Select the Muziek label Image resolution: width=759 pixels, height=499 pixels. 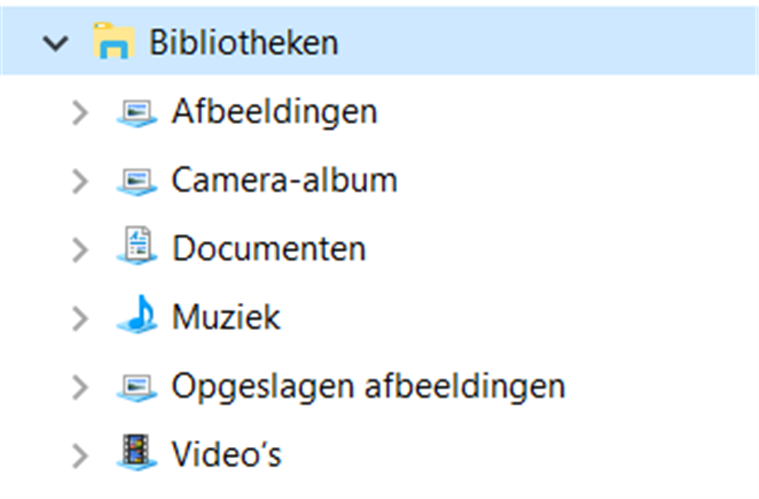(x=226, y=318)
